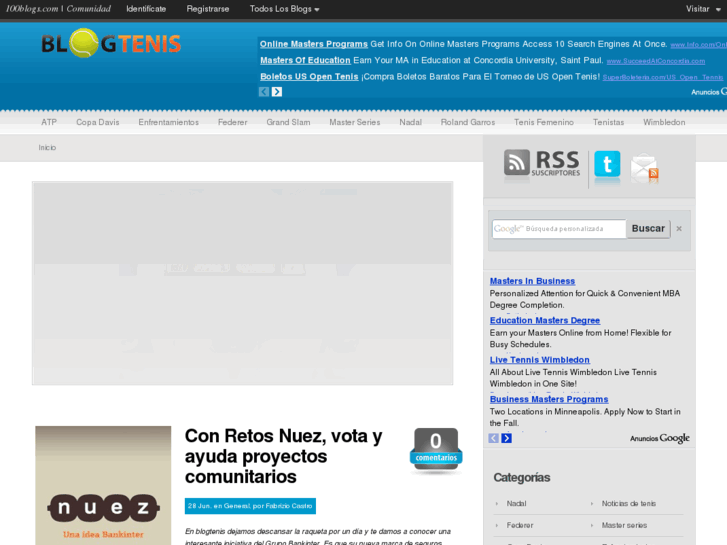Open the Federer navigation tab
Screen dimensions: 727x545
[x=233, y=122]
